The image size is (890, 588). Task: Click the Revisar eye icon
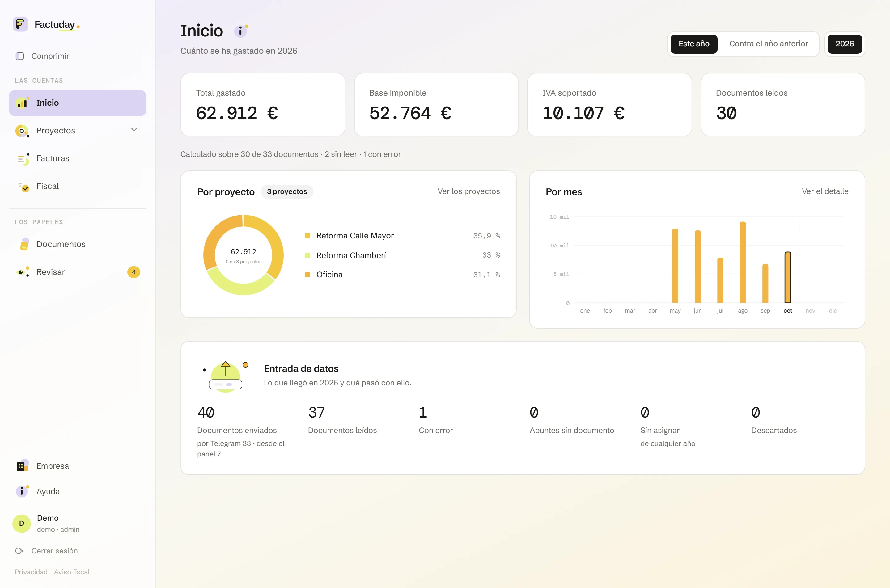[x=23, y=272]
